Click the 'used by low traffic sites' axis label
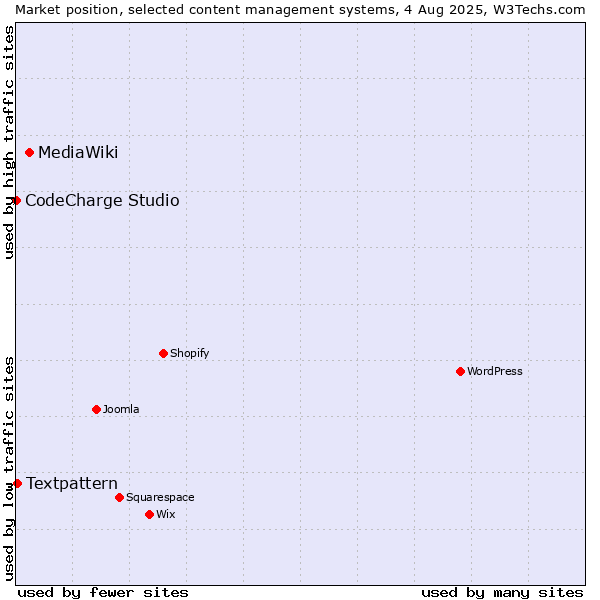 pyautogui.click(x=9, y=469)
